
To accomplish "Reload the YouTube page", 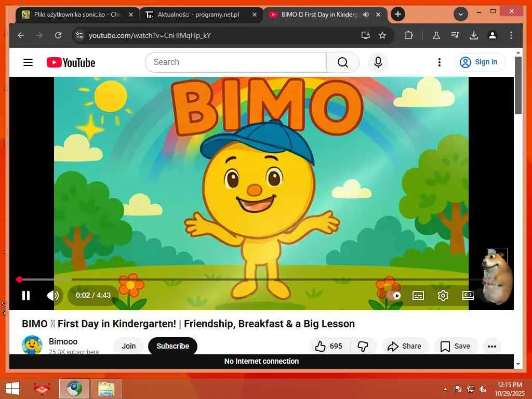I will tap(58, 35).
